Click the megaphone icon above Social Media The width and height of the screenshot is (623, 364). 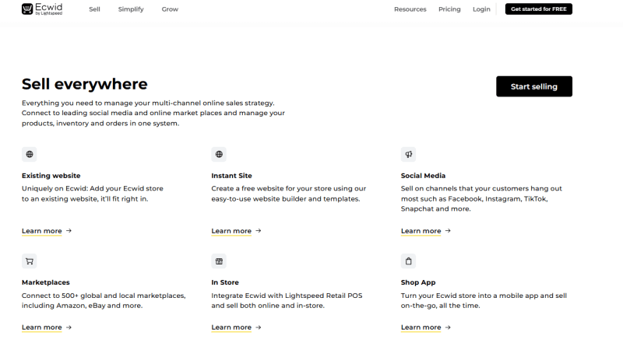click(x=408, y=155)
